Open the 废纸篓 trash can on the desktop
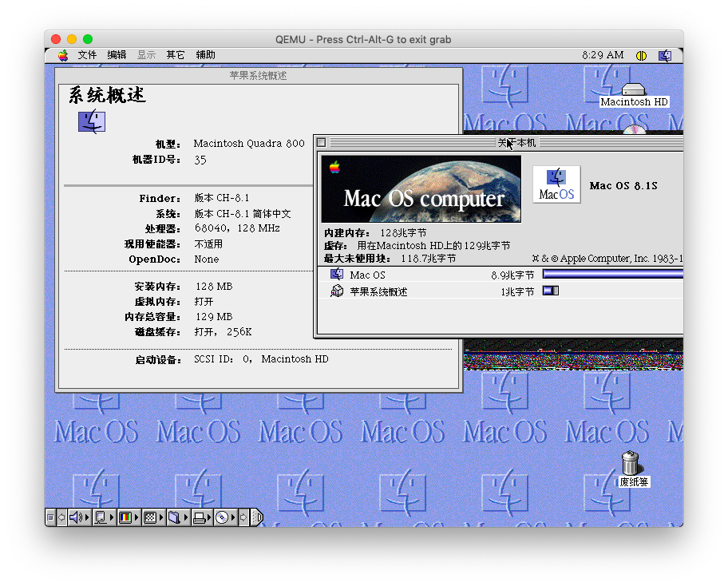 coord(631,463)
